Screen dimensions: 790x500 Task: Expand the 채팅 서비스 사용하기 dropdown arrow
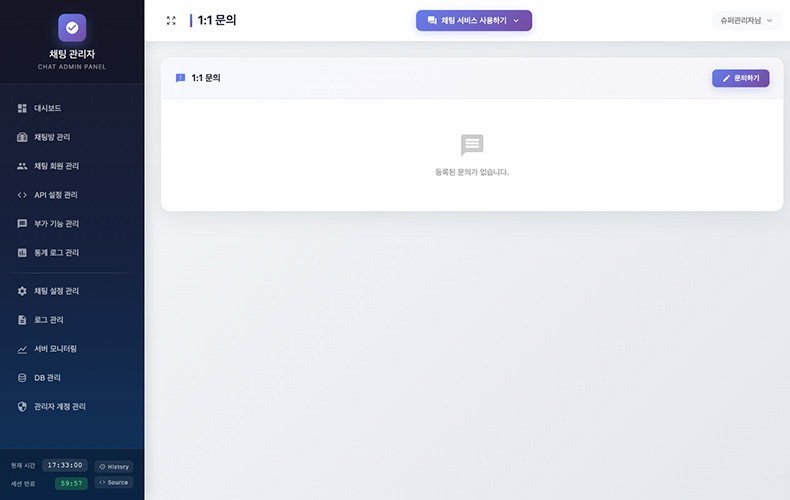coord(516,21)
